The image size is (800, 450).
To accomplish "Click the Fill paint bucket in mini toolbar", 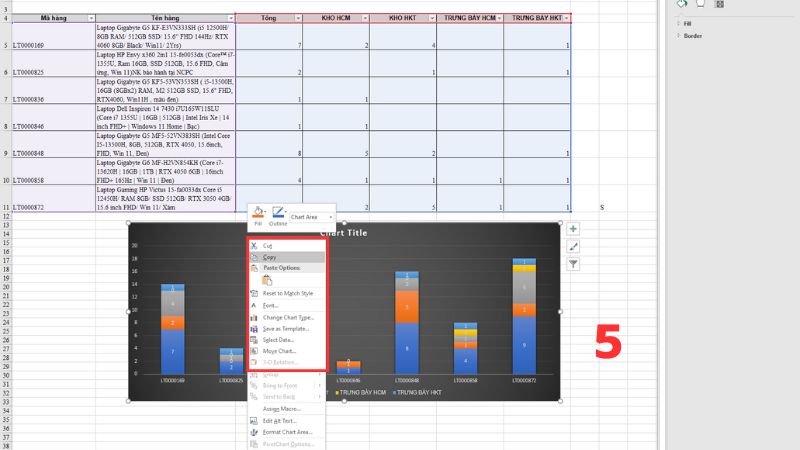I will coord(258,212).
